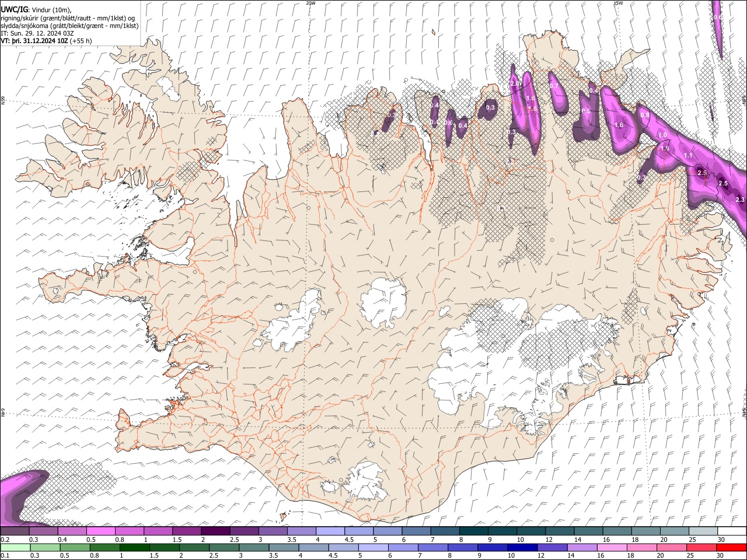Screen dimensions: 747x560
Task: Click the '0.2' label under the purple legend row
Action: pyautogui.click(x=5, y=540)
